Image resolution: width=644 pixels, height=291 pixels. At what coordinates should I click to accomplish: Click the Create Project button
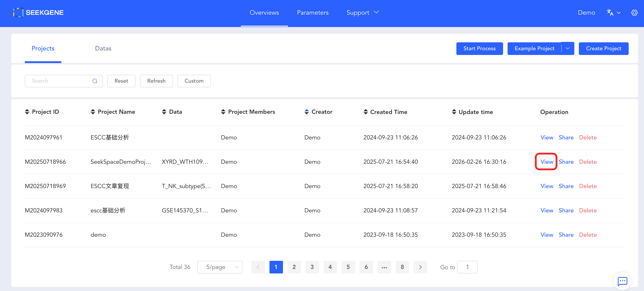[603, 48]
